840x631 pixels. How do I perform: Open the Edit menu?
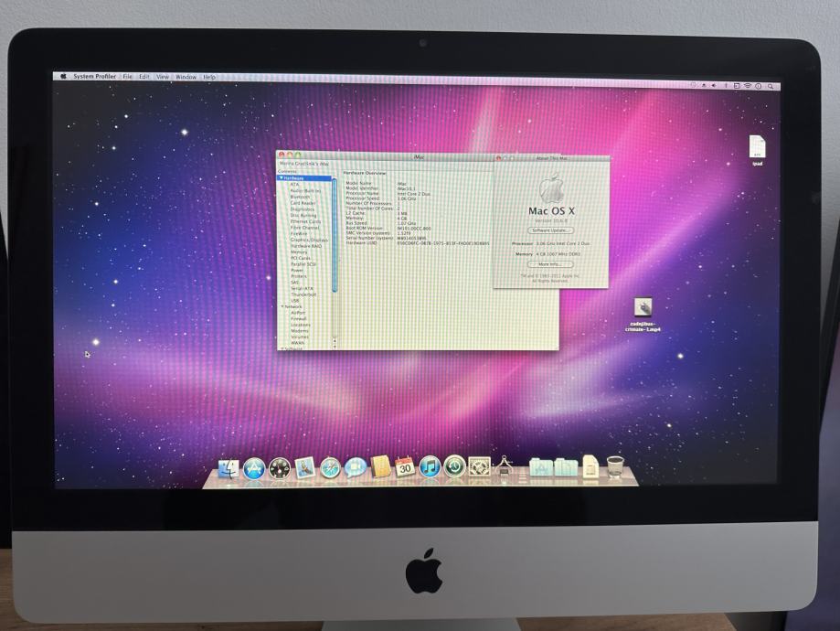point(144,77)
